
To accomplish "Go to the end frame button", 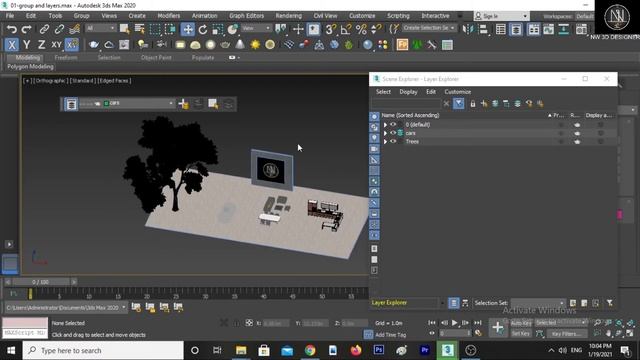I will pyautogui.click(x=478, y=323).
